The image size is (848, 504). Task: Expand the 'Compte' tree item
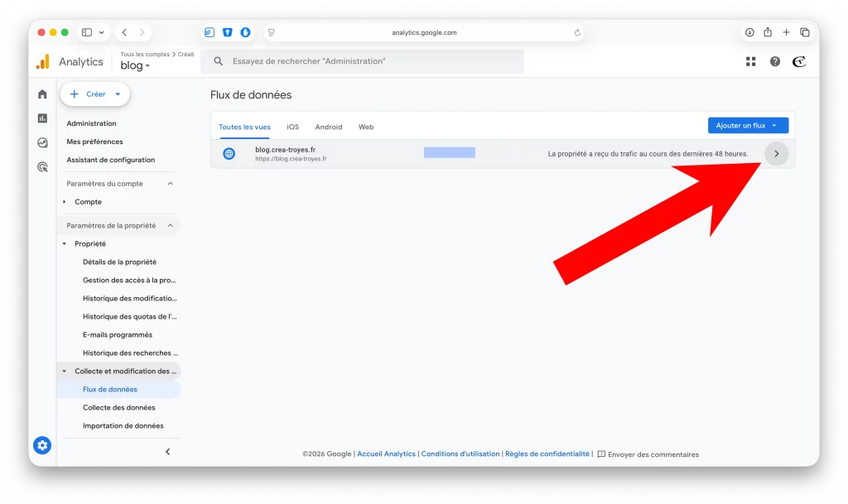pos(65,202)
